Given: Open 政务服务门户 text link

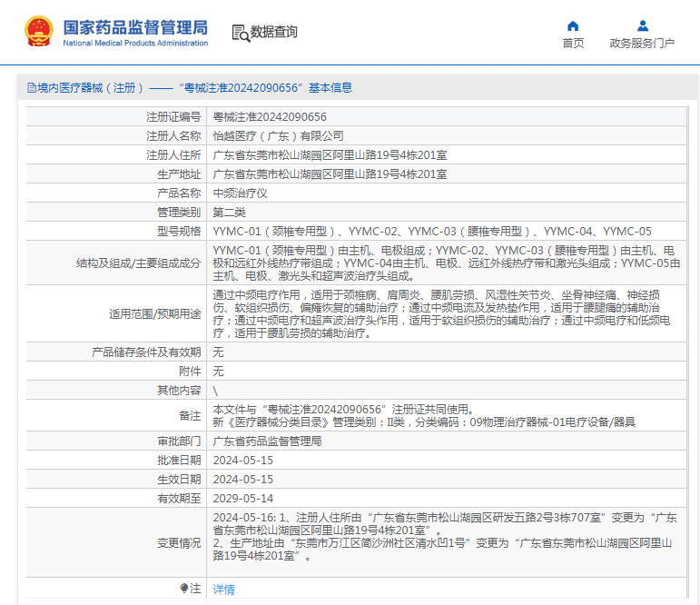Looking at the screenshot, I should tap(642, 44).
